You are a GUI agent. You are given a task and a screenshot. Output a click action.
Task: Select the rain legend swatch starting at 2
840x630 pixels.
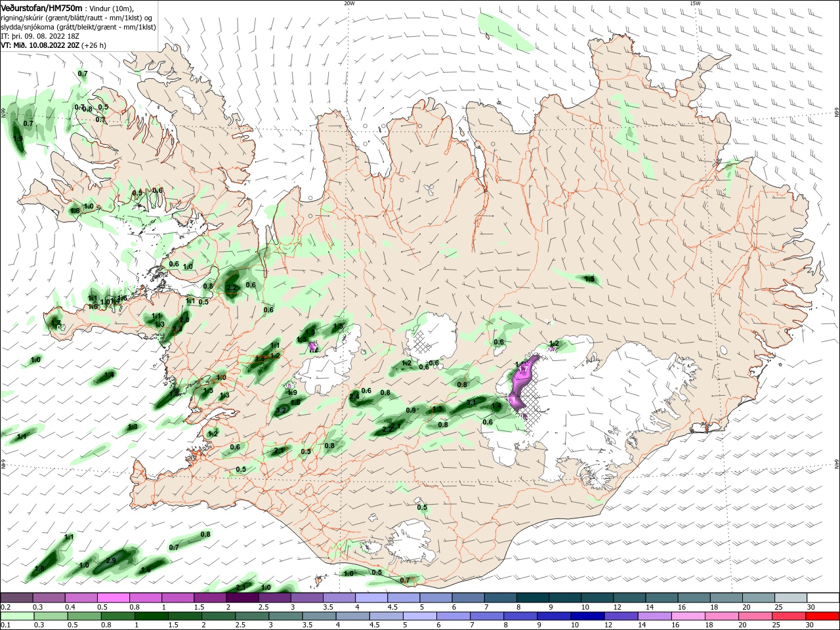(219, 616)
